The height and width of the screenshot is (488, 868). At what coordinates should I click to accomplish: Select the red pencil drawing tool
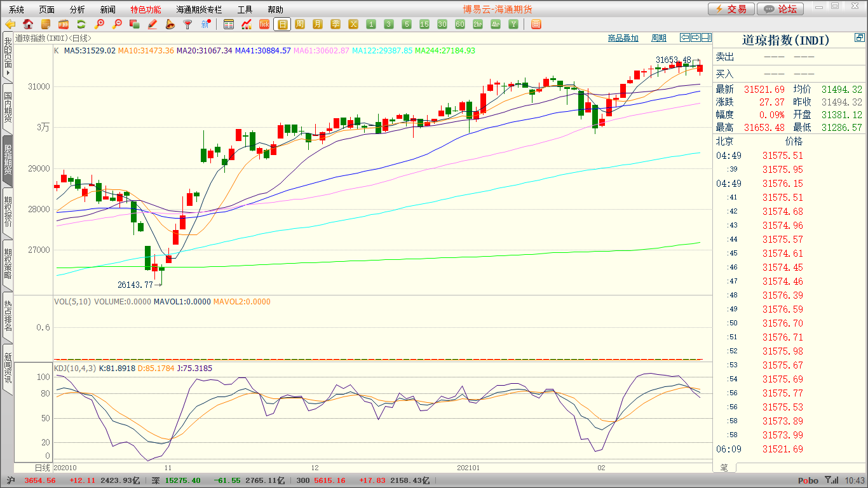(x=152, y=24)
